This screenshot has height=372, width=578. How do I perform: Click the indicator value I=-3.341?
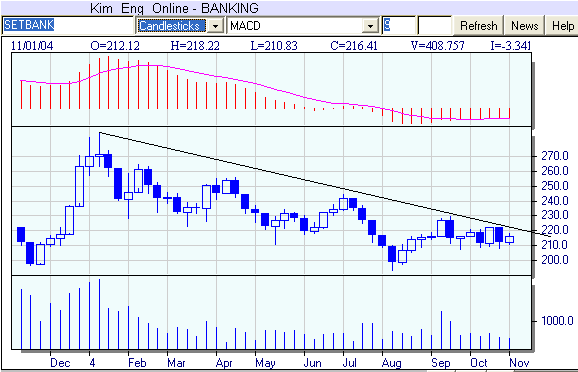pyautogui.click(x=511, y=46)
